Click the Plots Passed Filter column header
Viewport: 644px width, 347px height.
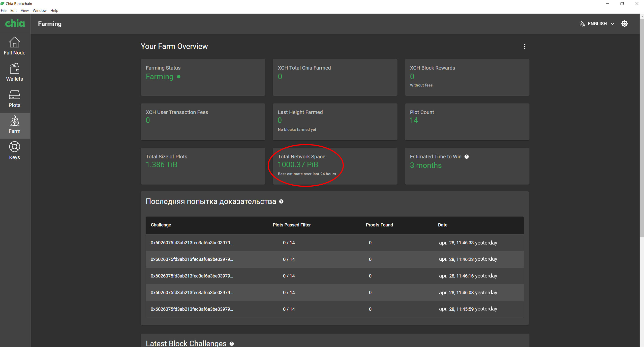[292, 225]
